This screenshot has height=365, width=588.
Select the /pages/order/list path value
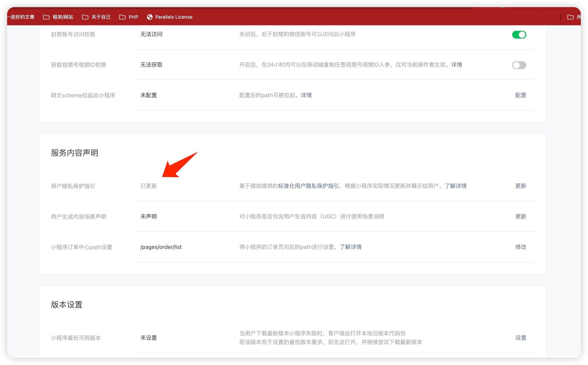tap(161, 247)
